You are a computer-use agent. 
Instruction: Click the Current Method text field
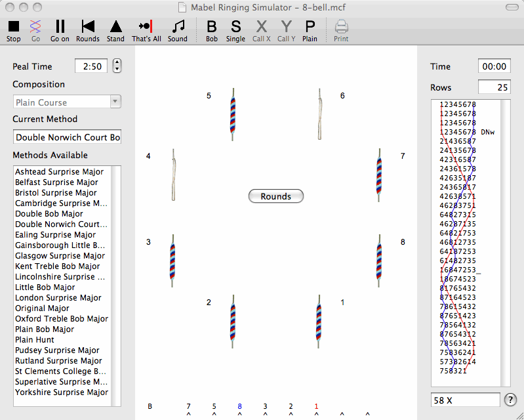pos(67,136)
